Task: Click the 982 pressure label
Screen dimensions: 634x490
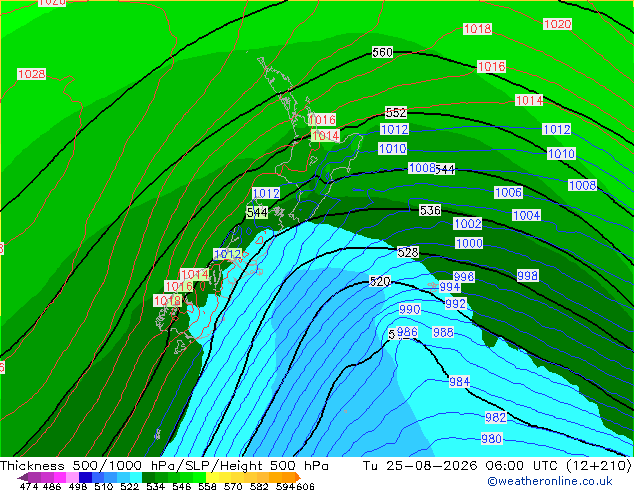Action: [x=495, y=417]
